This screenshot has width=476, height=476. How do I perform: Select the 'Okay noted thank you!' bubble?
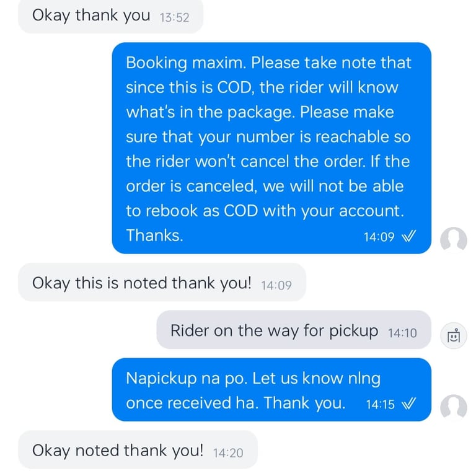138,450
